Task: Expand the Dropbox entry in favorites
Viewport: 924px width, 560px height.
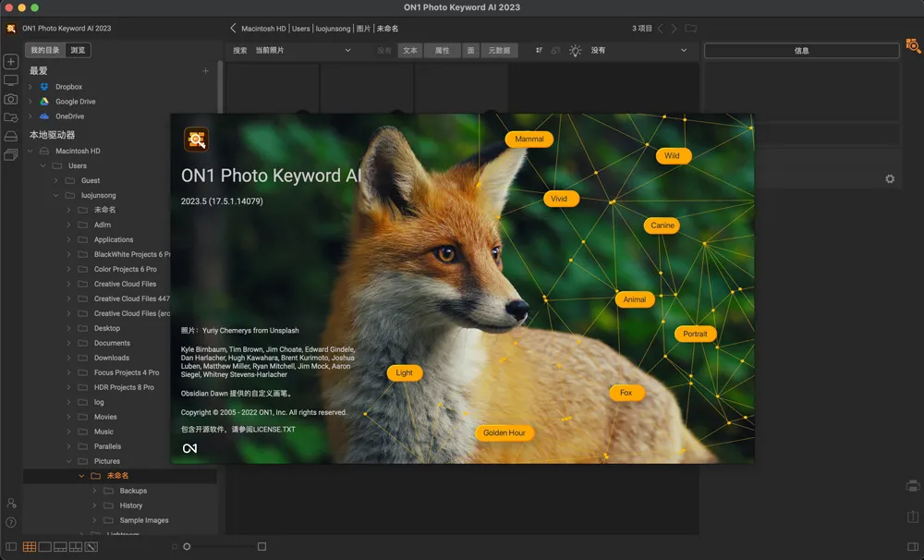Action: coord(30,87)
